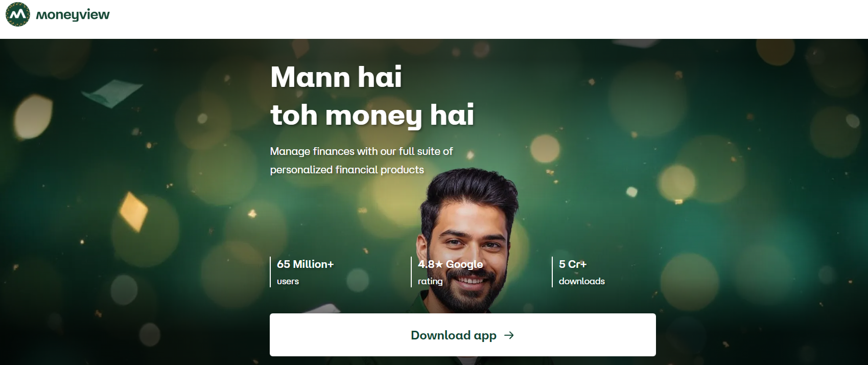868x365 pixels.
Task: Click the "personalized financial products" text
Action: [x=347, y=170]
